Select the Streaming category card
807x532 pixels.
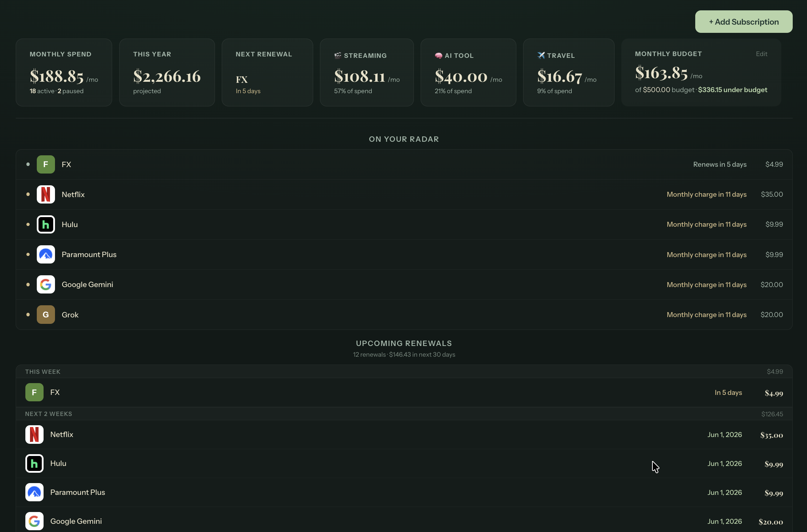tap(367, 72)
